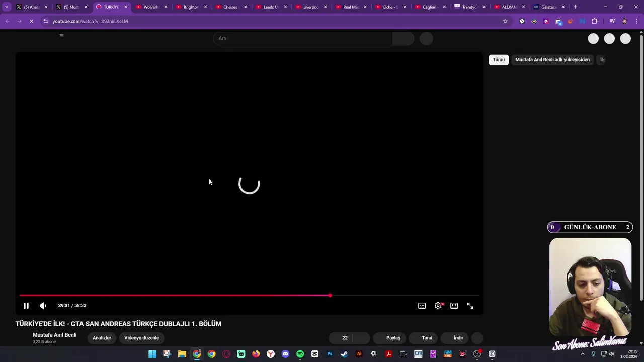Image resolution: width=644 pixels, height=362 pixels.
Task: Click the page's vertical scrollbar
Action: click(641, 168)
